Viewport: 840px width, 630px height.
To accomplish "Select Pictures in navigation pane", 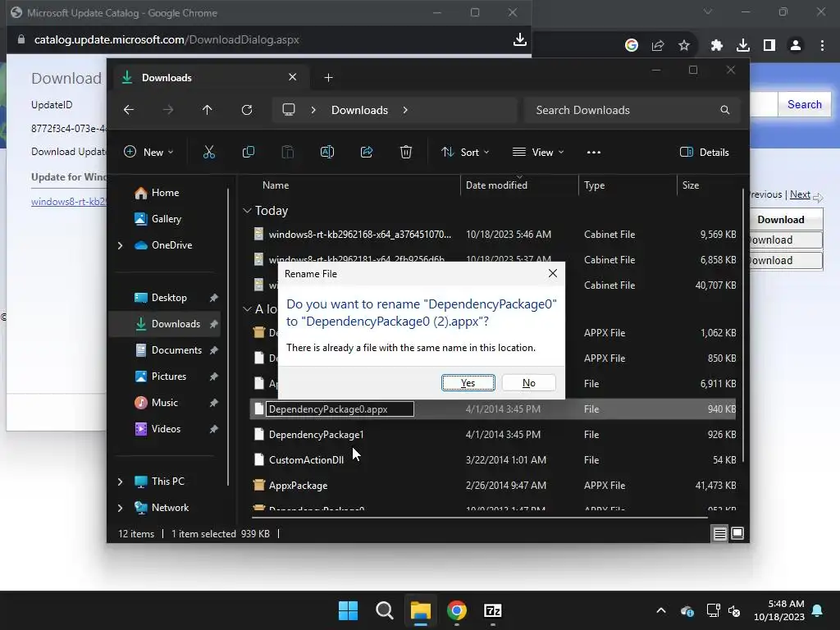I will coord(169,376).
